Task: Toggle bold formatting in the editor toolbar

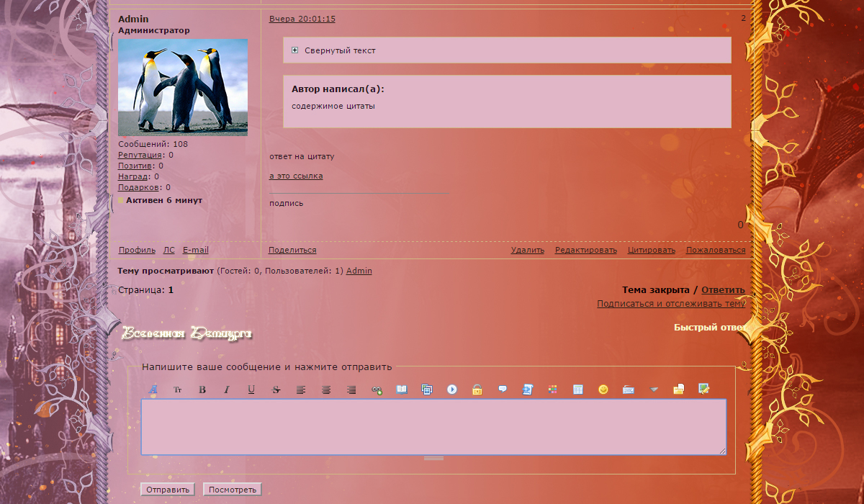Action: point(202,390)
